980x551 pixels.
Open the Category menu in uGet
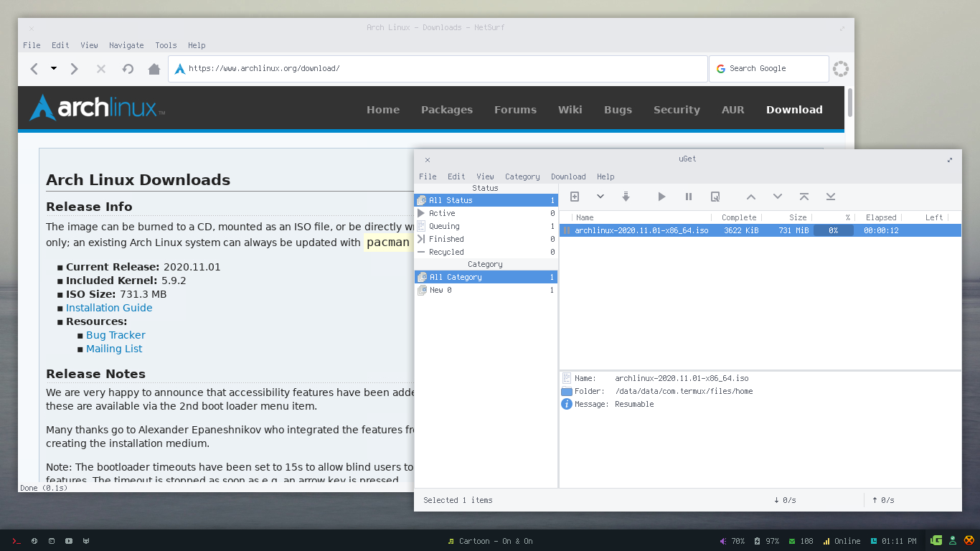tap(522, 176)
